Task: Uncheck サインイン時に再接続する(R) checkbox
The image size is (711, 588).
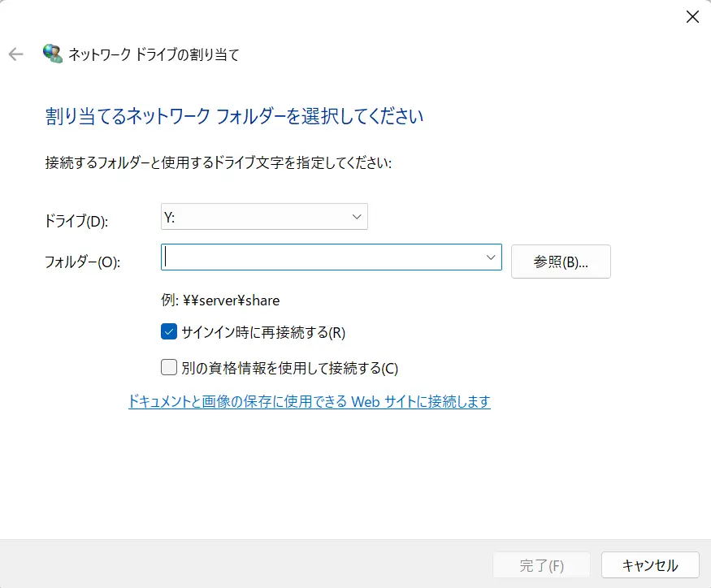Action: pyautogui.click(x=169, y=332)
